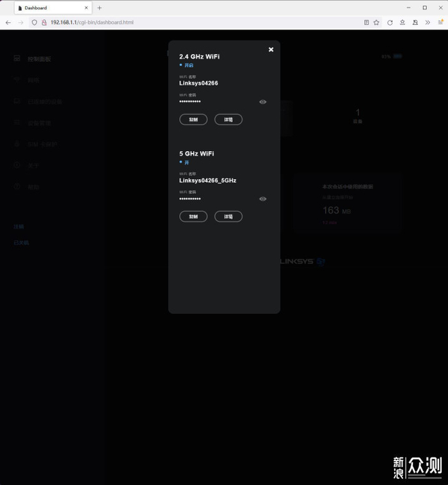Select the Linksys04266 network name text

point(198,83)
